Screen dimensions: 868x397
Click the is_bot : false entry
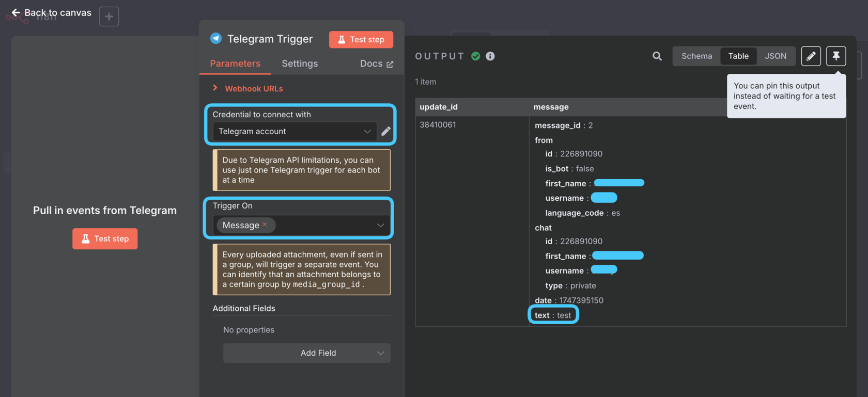(x=569, y=169)
